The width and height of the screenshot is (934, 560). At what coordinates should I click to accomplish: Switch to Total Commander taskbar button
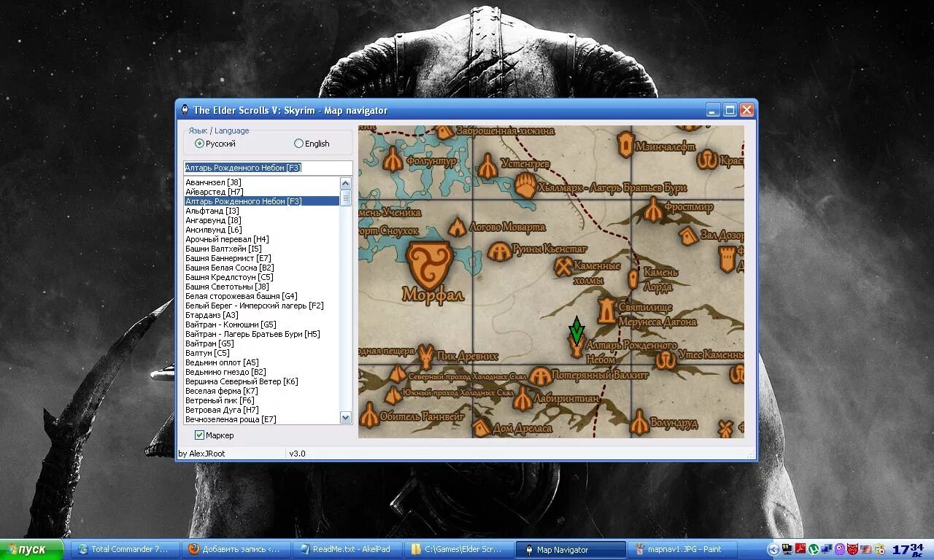[x=126, y=550]
